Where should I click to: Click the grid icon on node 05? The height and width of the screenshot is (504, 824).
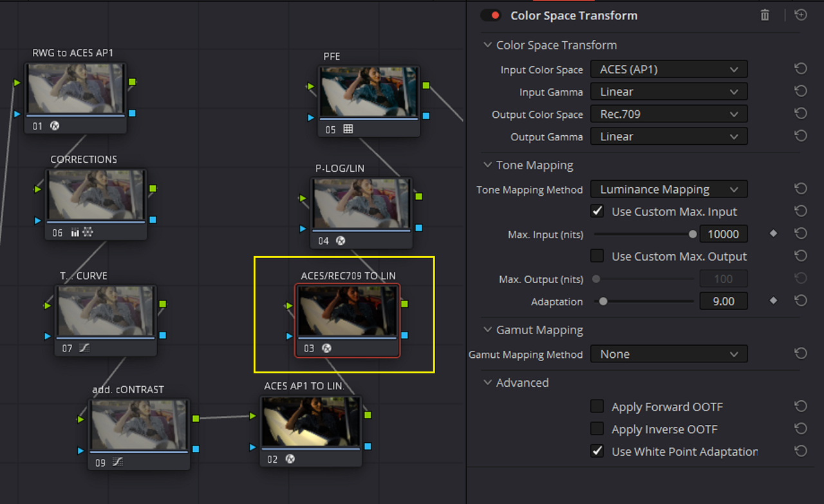point(348,129)
